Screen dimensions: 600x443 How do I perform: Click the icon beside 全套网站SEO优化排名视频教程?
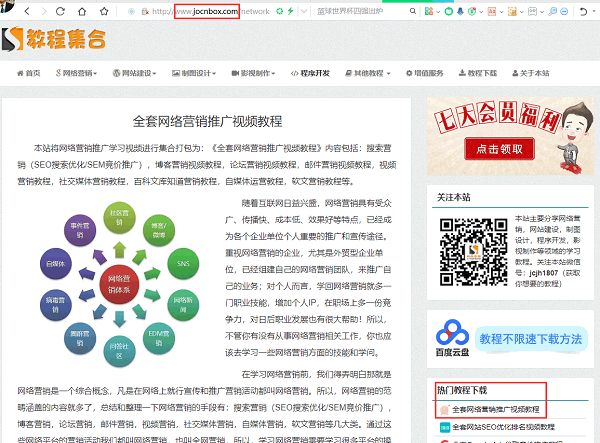(445, 427)
